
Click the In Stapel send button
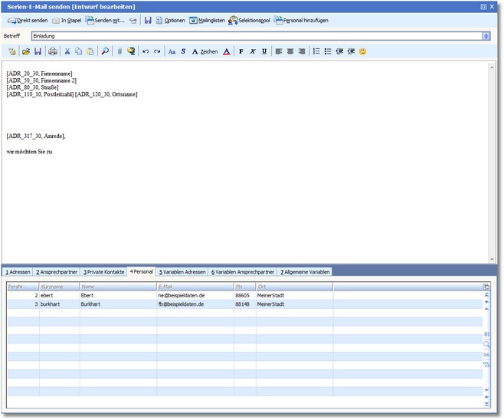point(66,20)
